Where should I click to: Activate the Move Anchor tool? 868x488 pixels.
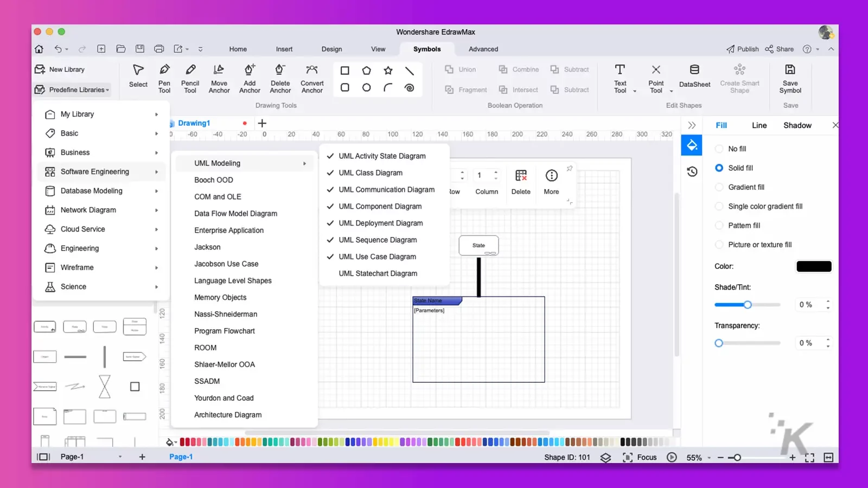(x=219, y=78)
